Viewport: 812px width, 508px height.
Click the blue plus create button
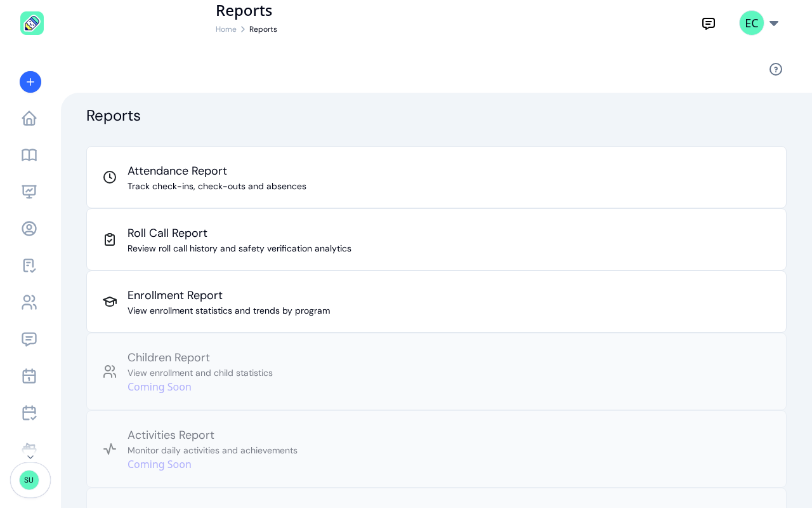tap(30, 82)
